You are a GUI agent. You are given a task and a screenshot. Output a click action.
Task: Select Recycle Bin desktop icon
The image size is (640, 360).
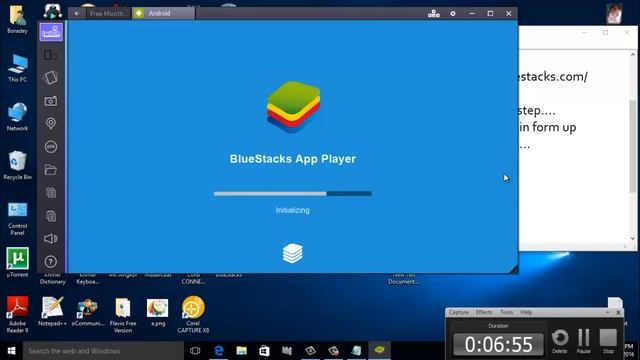pyautogui.click(x=18, y=165)
